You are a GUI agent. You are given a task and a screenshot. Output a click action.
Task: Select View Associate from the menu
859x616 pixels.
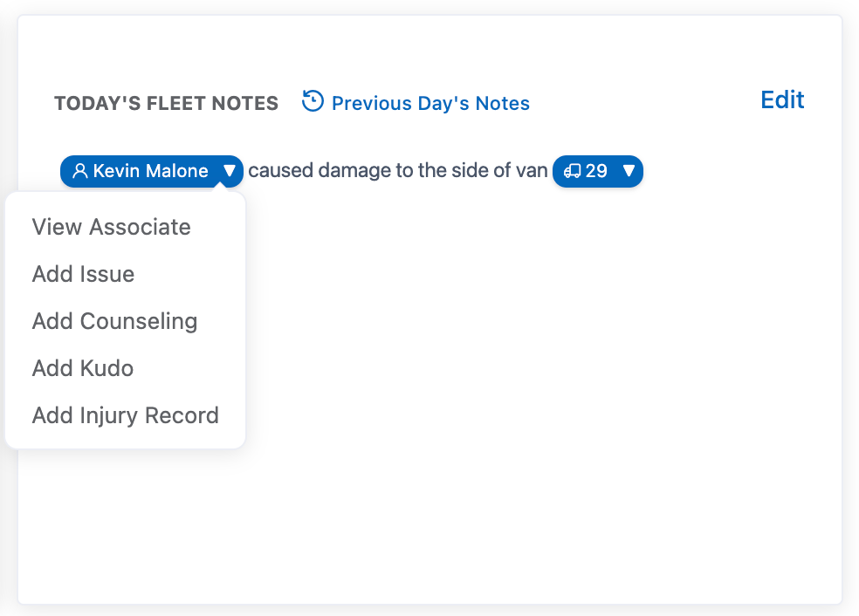(x=111, y=227)
